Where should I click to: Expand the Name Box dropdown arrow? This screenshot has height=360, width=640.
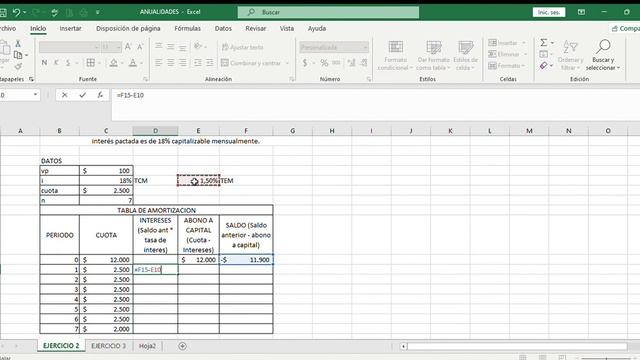click(36, 95)
